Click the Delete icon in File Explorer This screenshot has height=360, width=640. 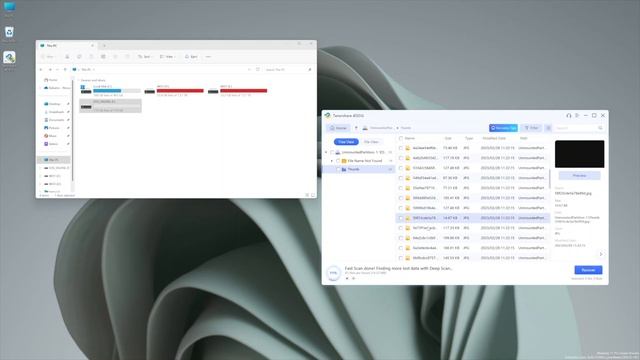127,57
